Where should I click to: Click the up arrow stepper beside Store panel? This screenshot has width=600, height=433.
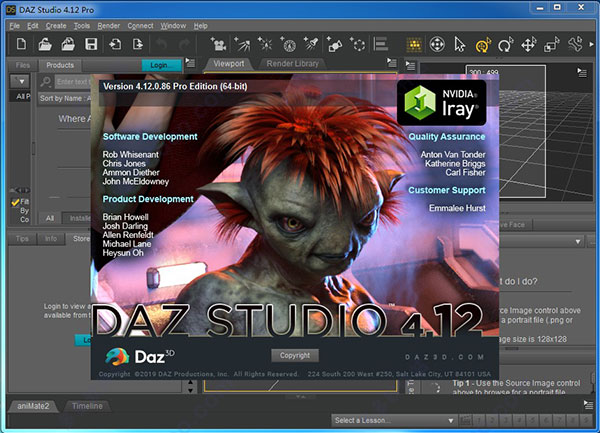tap(191, 383)
